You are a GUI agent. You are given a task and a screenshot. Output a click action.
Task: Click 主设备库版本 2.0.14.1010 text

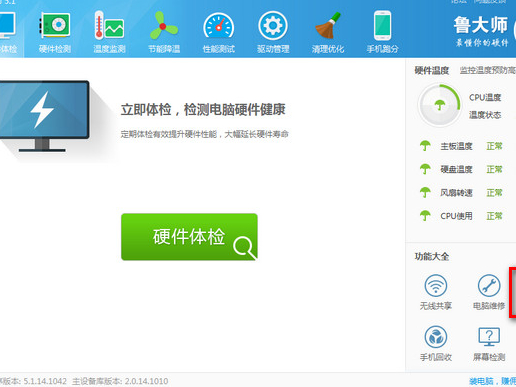(x=120, y=381)
